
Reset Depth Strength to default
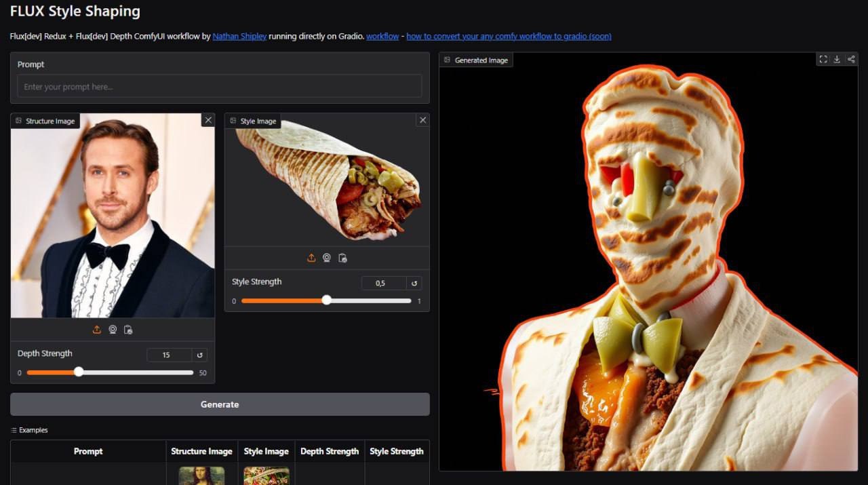(x=199, y=355)
